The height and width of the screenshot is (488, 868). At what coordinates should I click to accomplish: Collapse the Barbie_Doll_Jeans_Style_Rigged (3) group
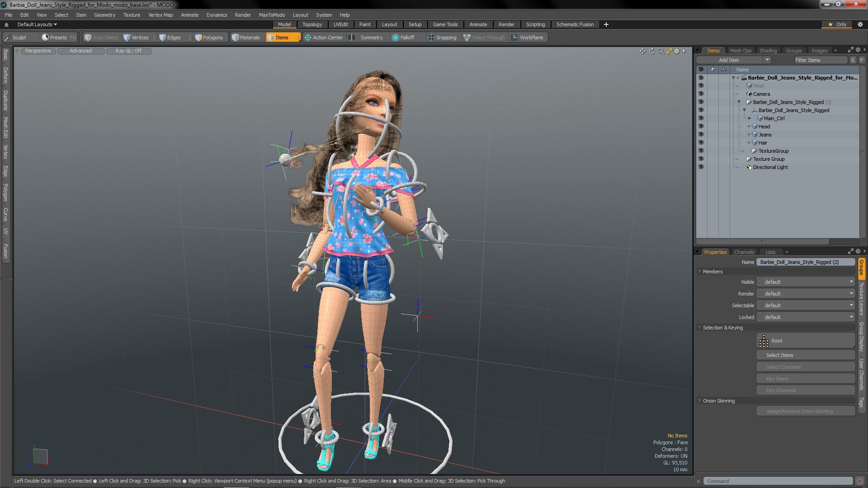pos(739,102)
